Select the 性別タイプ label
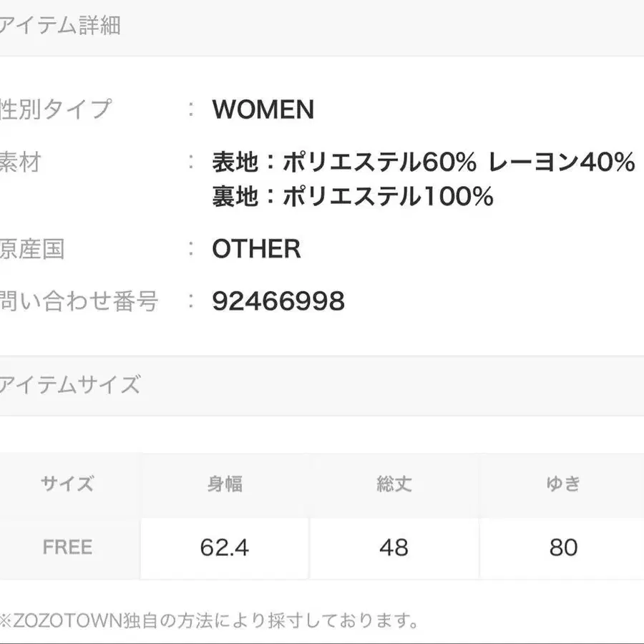Screen dimensions: 644x644 (x=56, y=109)
